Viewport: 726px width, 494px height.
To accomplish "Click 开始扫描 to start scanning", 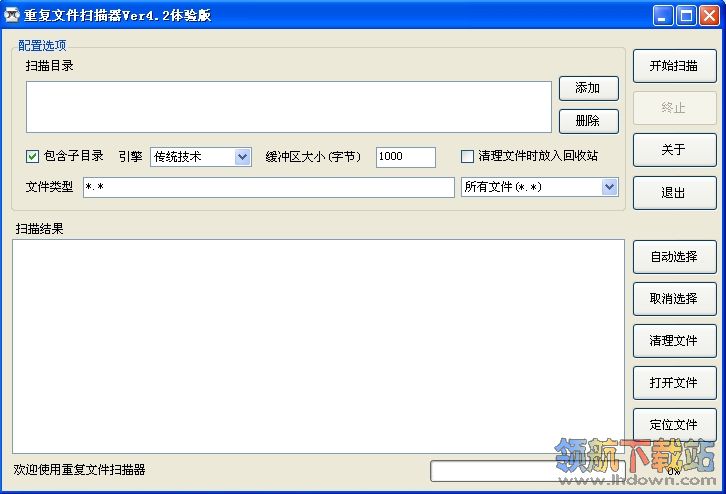I will 674,66.
